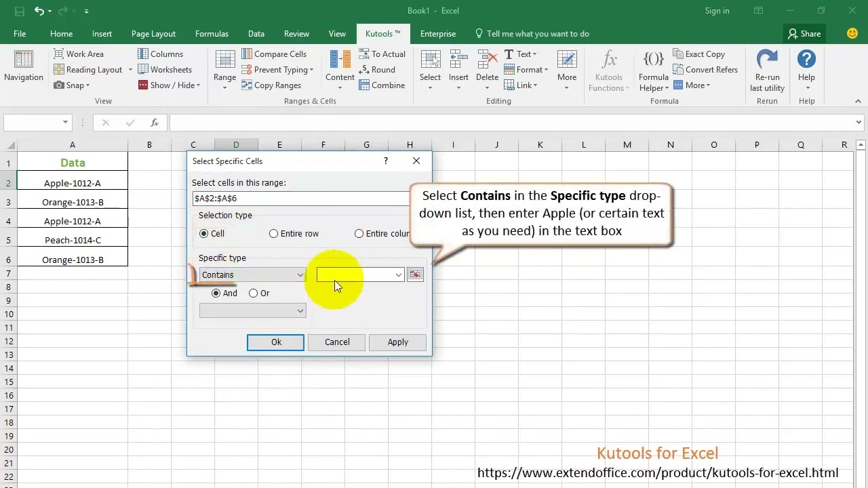The image size is (868, 488).
Task: Click the Ok button in dialog
Action: coord(276,342)
